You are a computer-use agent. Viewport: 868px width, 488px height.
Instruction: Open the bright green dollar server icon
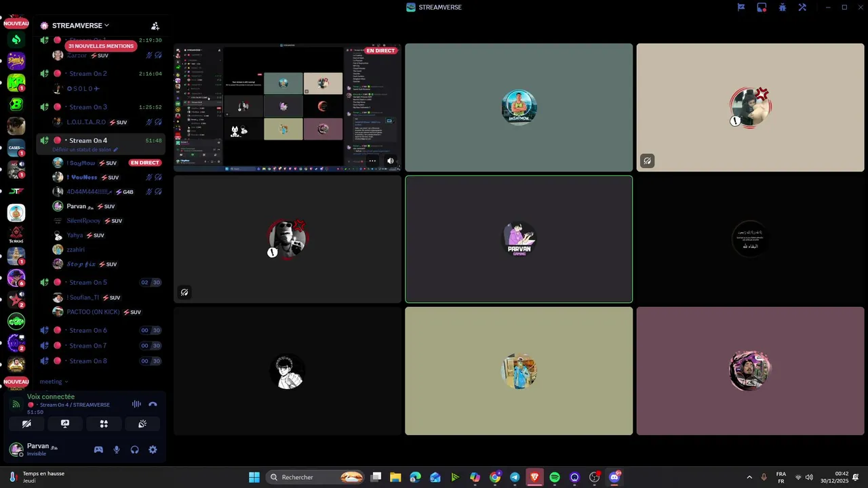(x=16, y=40)
